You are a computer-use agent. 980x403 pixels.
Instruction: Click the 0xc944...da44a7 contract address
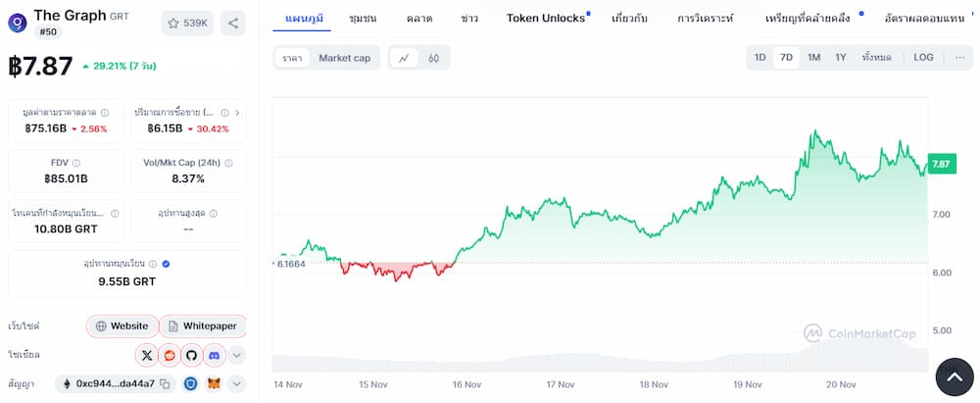[115, 383]
